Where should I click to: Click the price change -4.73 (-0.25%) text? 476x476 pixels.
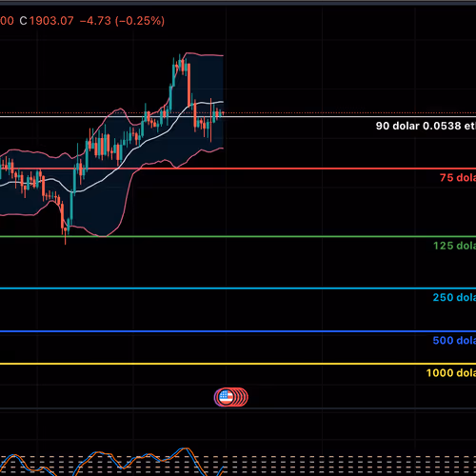(x=122, y=21)
